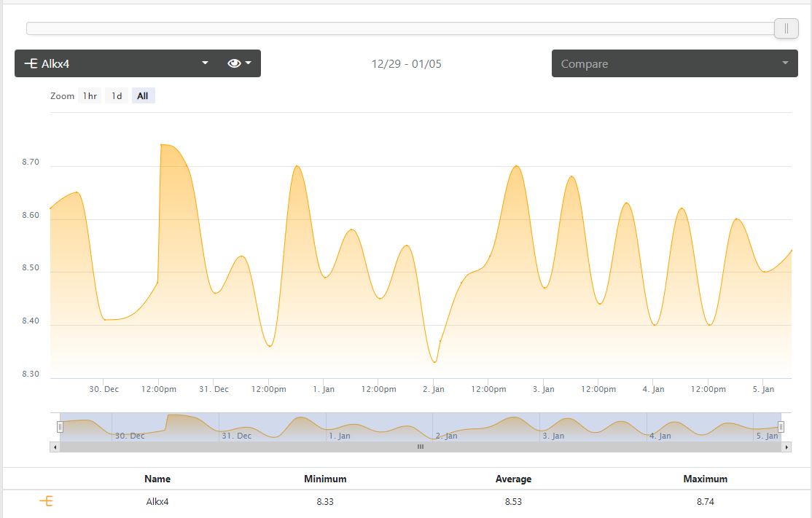Click the Average column header
The height and width of the screenshot is (518, 812).
click(513, 479)
